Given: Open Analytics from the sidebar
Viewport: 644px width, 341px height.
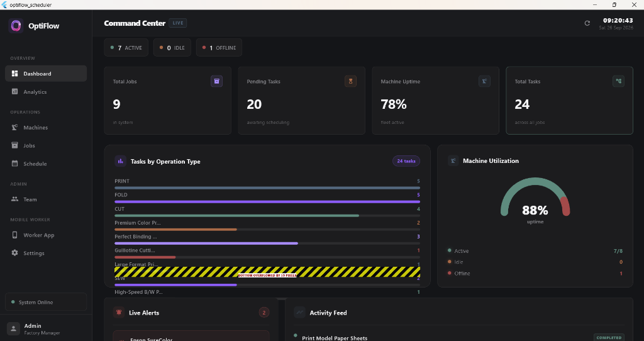Looking at the screenshot, I should pos(46,92).
